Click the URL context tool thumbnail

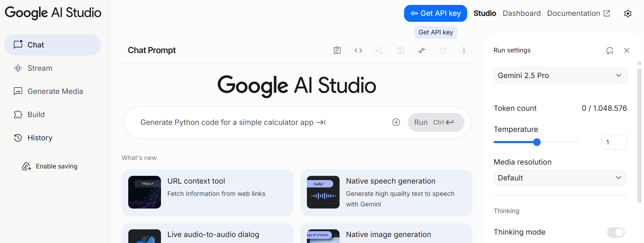point(144,192)
